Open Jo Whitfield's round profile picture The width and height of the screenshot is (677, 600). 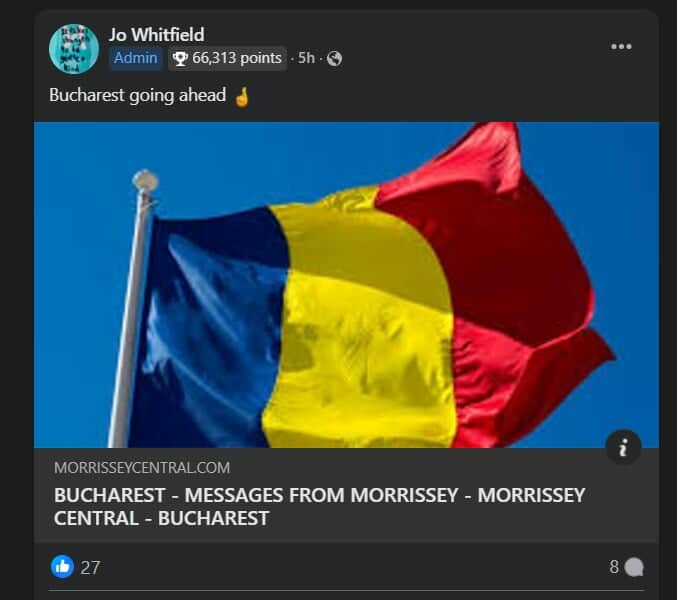73,49
